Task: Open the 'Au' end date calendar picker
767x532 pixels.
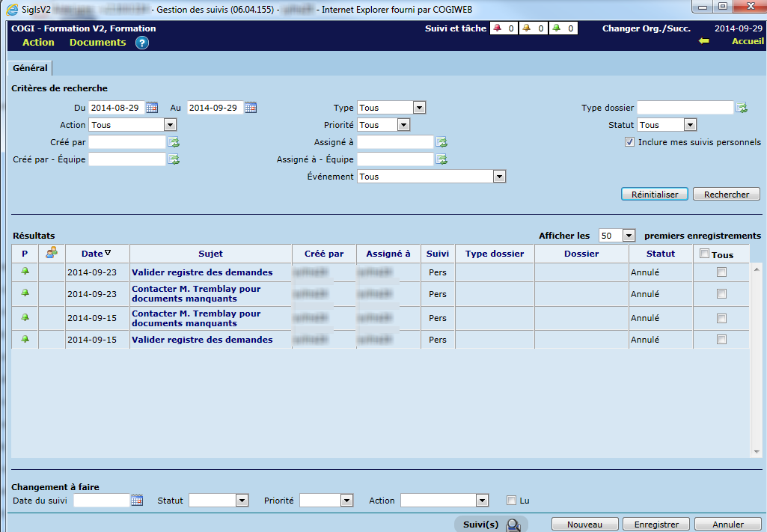Action: (251, 108)
